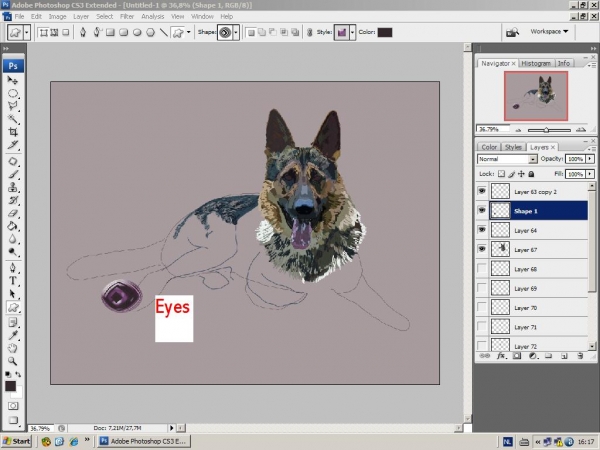The image size is (600, 450).
Task: Select the Pen tool in toolbox
Action: pyautogui.click(x=13, y=268)
